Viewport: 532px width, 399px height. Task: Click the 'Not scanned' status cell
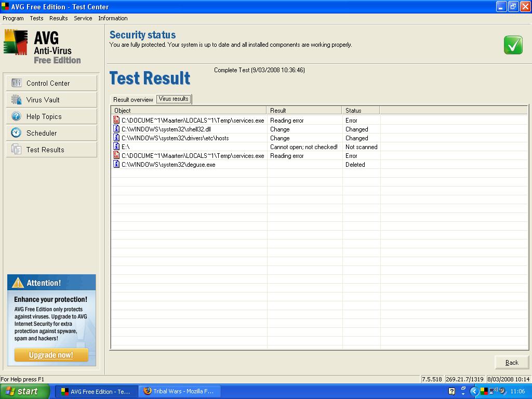tap(362, 147)
